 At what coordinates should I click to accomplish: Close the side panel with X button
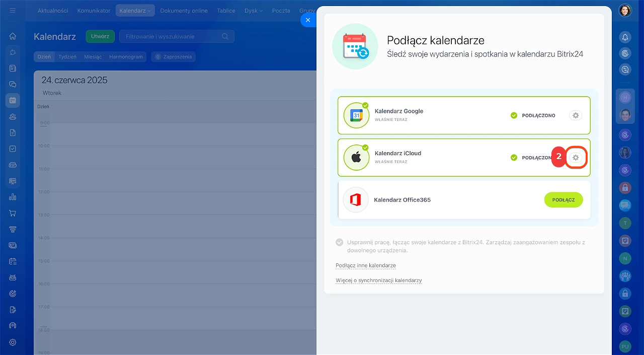tap(308, 20)
